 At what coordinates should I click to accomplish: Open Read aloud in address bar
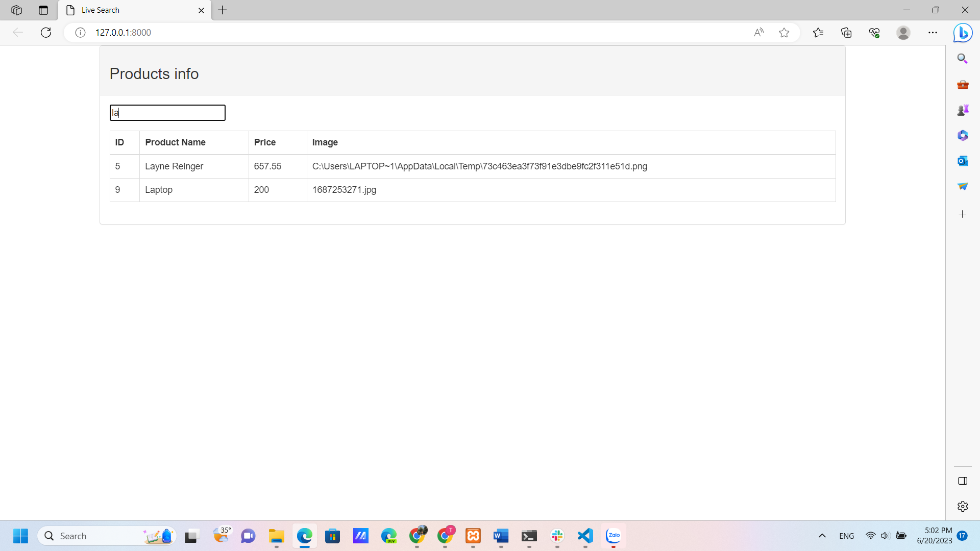(758, 33)
